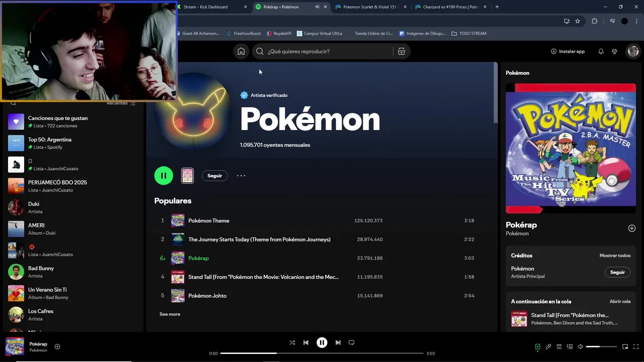Open the TODO STREAM bookmarks folder
644x362 pixels.
pos(469,34)
